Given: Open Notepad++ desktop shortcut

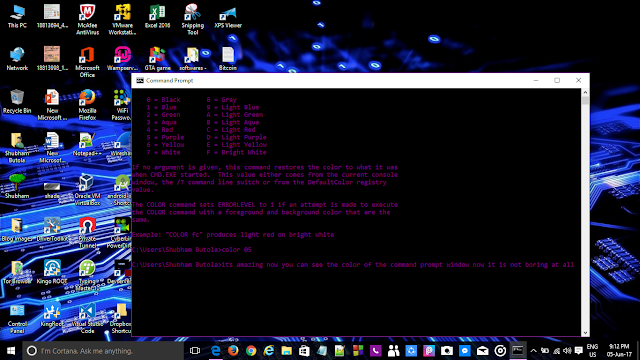Looking at the screenshot, I should coord(87,144).
